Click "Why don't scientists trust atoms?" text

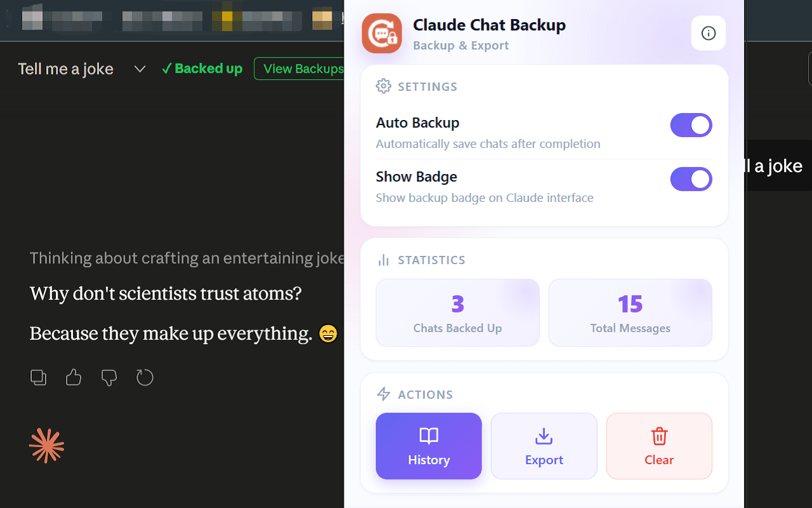[166, 294]
